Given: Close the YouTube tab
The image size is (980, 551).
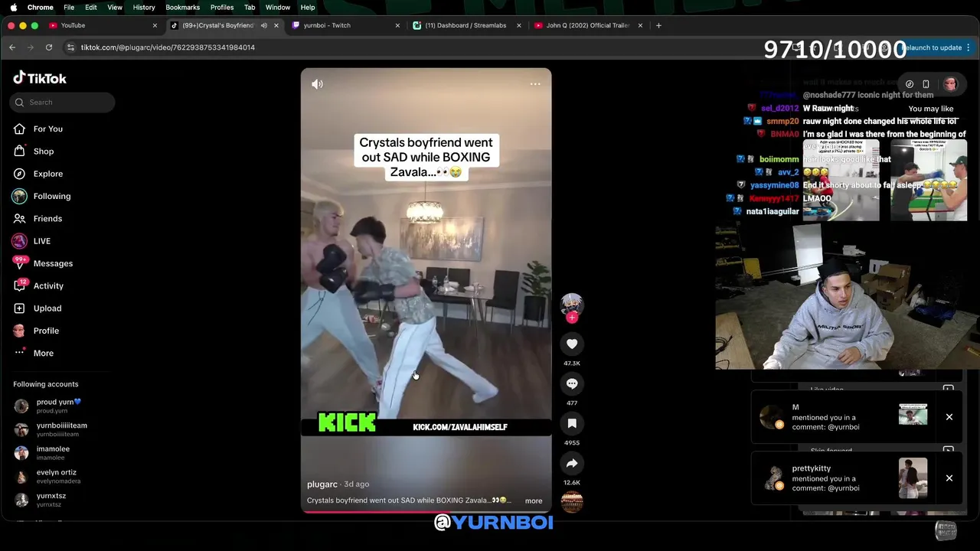Looking at the screenshot, I should point(155,25).
